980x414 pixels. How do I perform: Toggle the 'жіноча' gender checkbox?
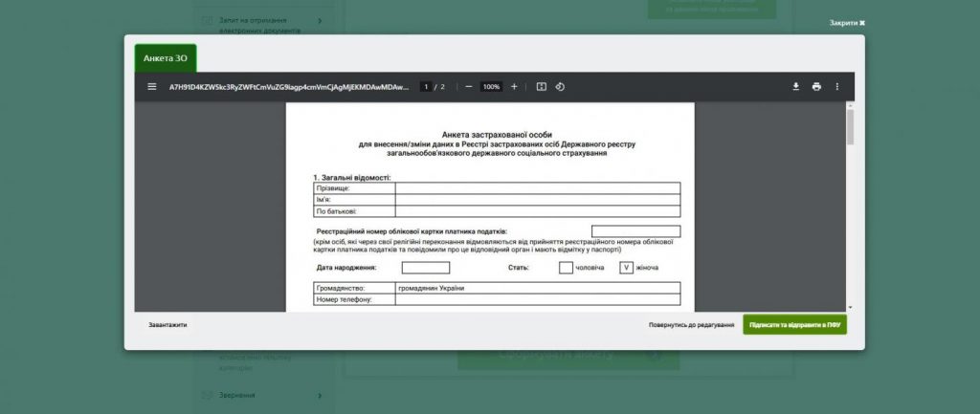[x=627, y=268]
